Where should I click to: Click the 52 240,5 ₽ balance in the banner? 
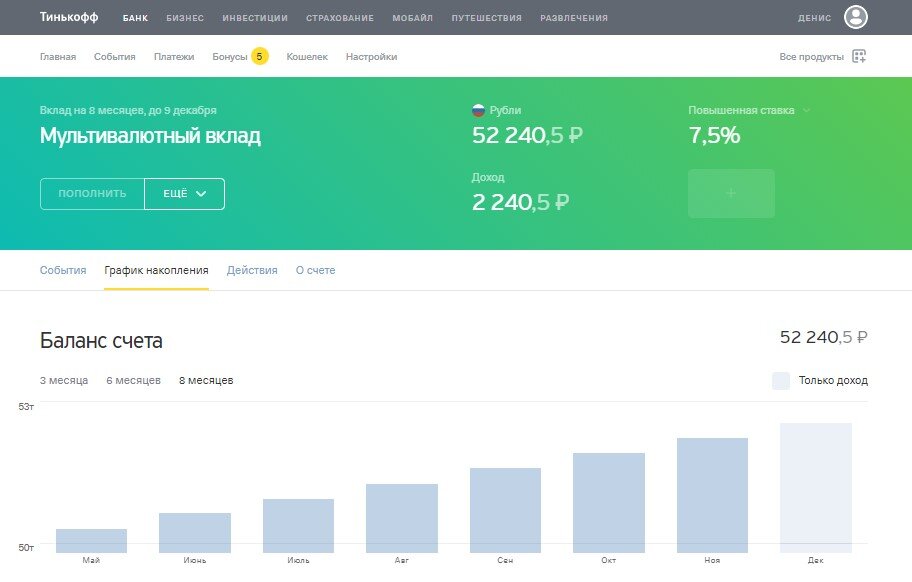point(527,135)
